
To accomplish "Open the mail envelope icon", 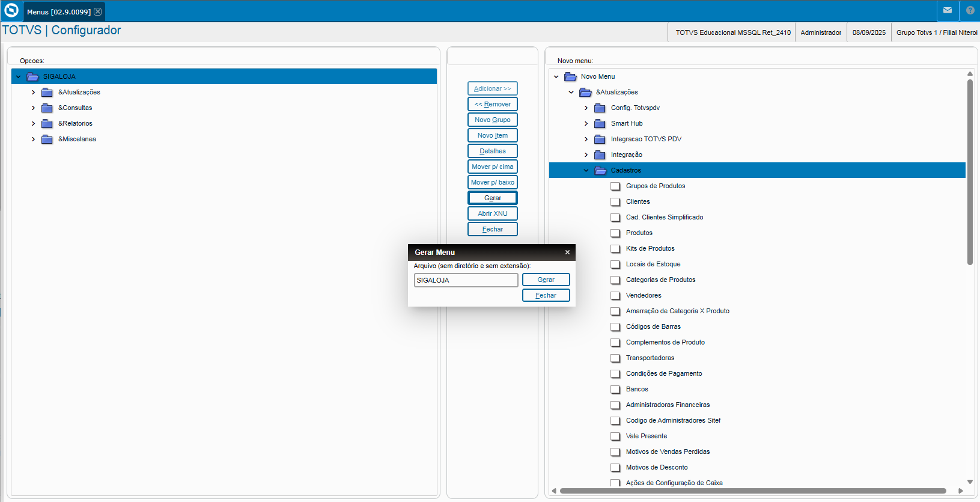I will [x=948, y=10].
